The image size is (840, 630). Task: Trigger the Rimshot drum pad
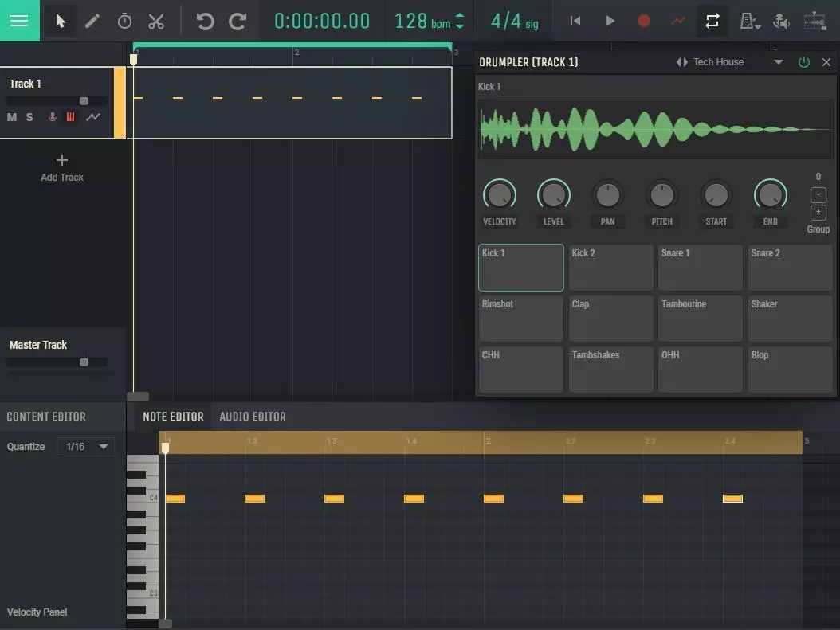(x=520, y=319)
